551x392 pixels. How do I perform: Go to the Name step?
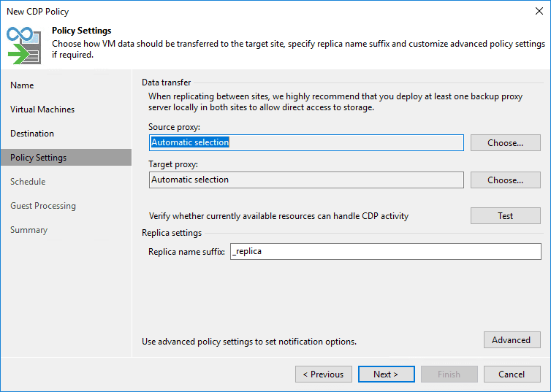[22, 85]
